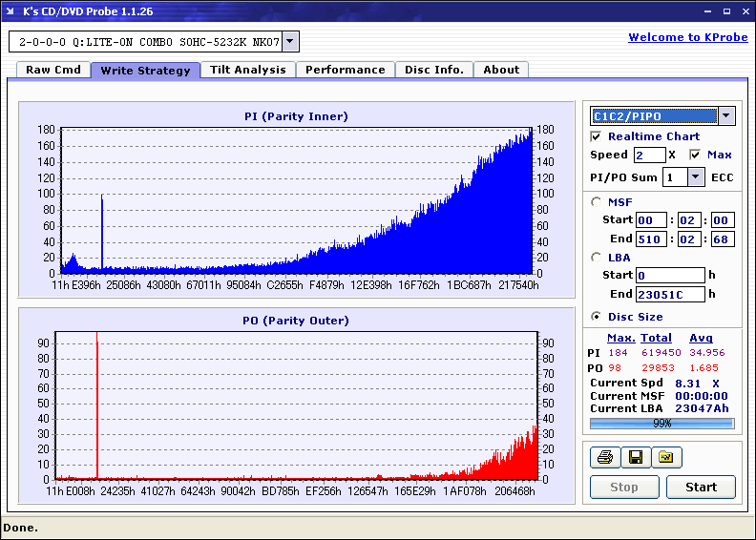The height and width of the screenshot is (540, 756).
Task: Click the MSF Start frames field
Action: pos(723,220)
